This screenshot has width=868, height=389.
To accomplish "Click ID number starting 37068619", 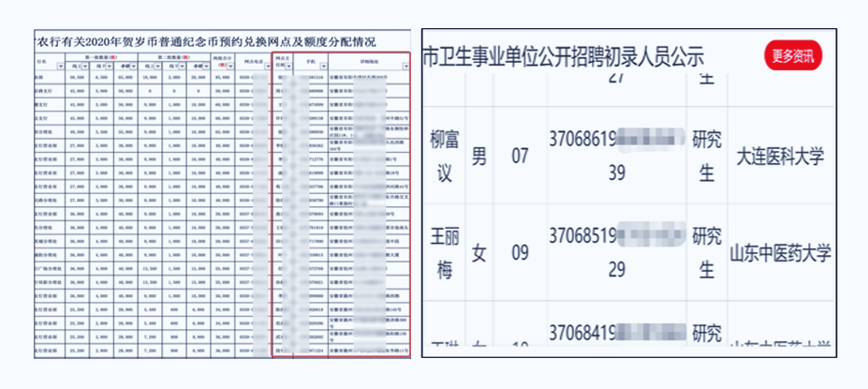I will 617,156.
